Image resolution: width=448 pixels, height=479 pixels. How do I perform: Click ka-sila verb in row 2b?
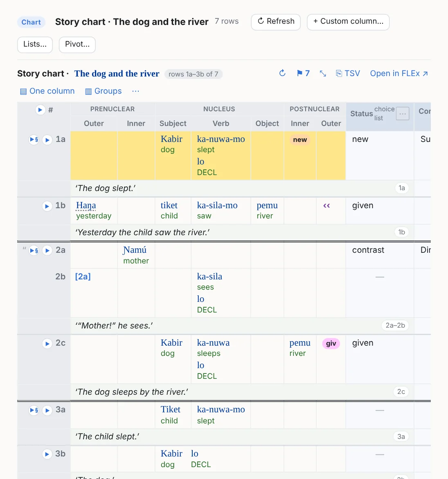pyautogui.click(x=209, y=277)
